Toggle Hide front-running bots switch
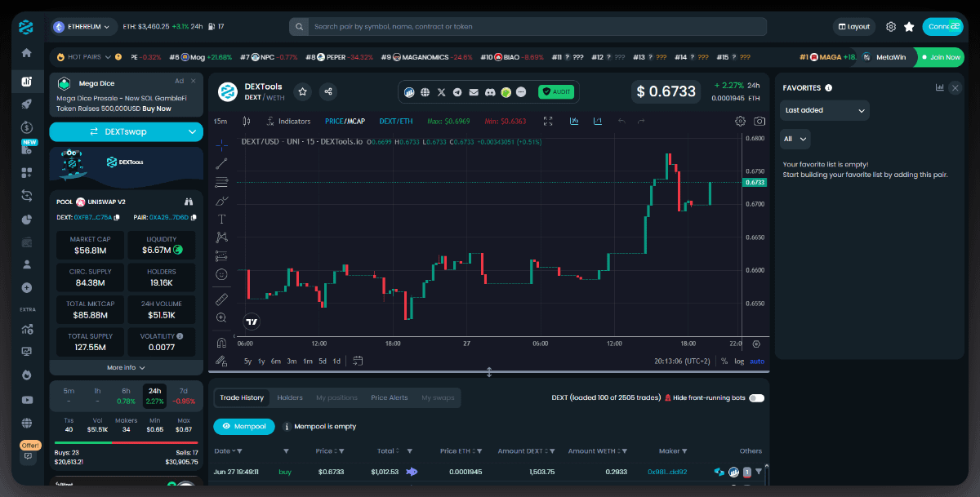The height and width of the screenshot is (497, 980). [x=756, y=398]
